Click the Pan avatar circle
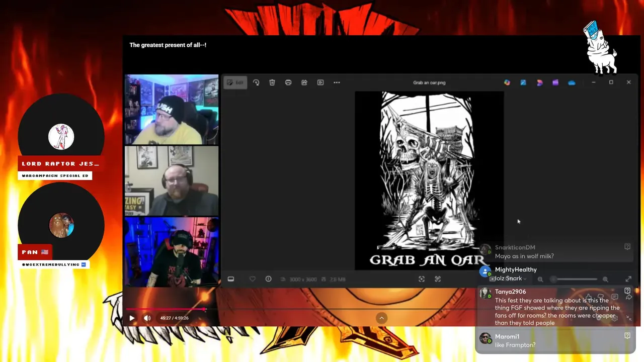 (61, 225)
